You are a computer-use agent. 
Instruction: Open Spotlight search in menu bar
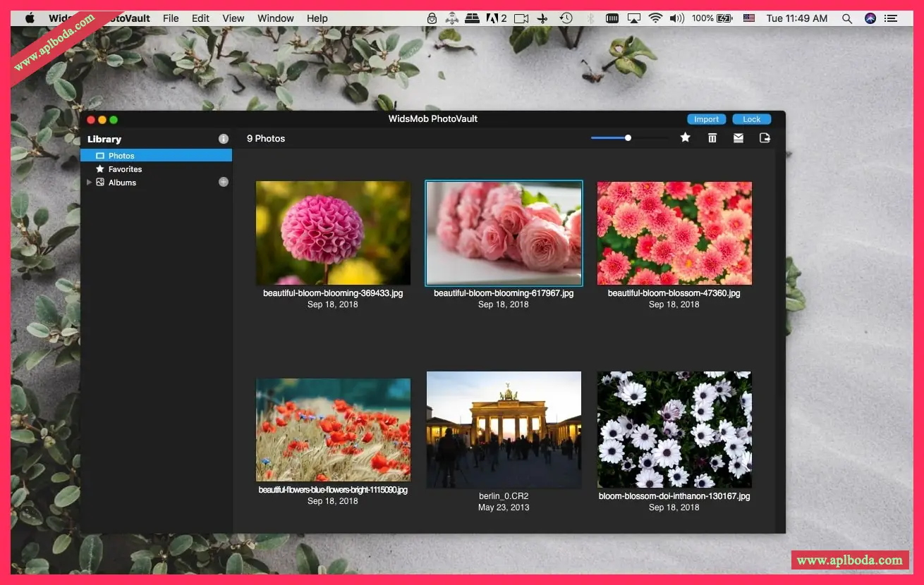pyautogui.click(x=847, y=18)
